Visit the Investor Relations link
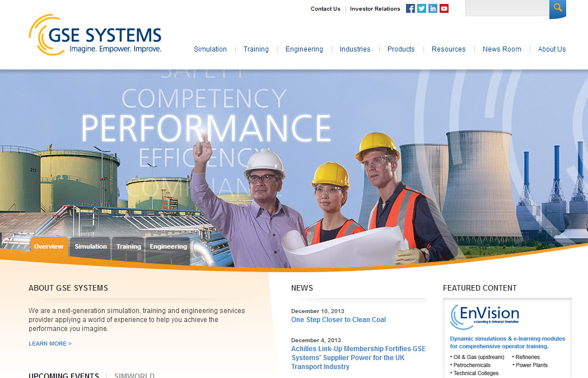This screenshot has width=588, height=378. [375, 9]
